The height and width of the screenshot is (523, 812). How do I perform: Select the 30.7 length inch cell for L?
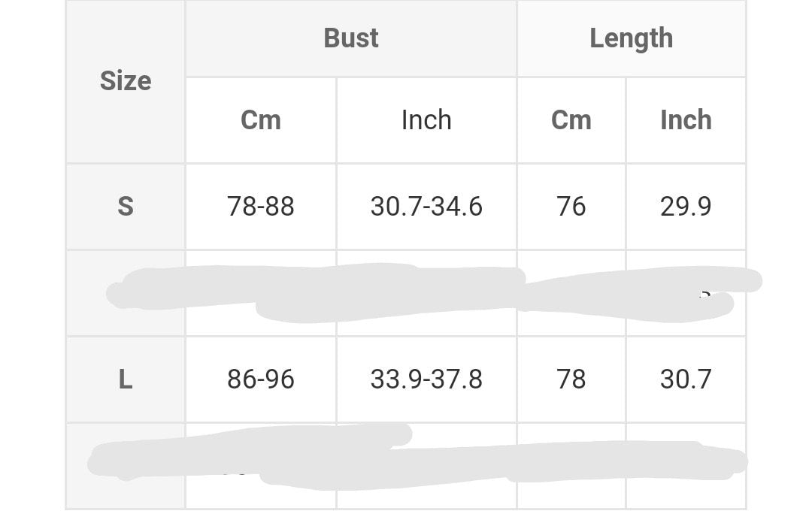[x=686, y=379]
